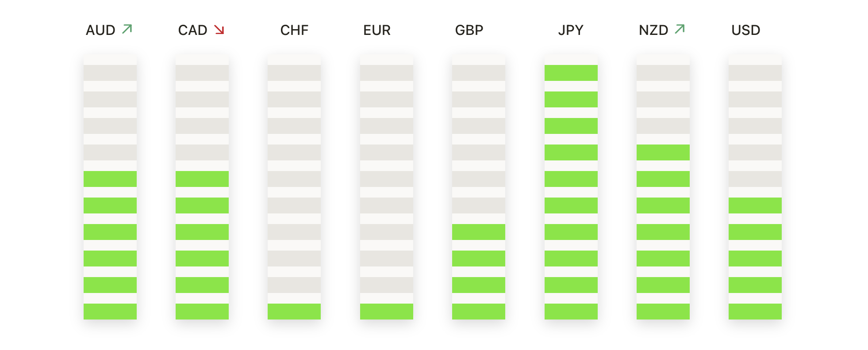
Task: Click the highest green bar in NZD meter
Action: tap(663, 152)
